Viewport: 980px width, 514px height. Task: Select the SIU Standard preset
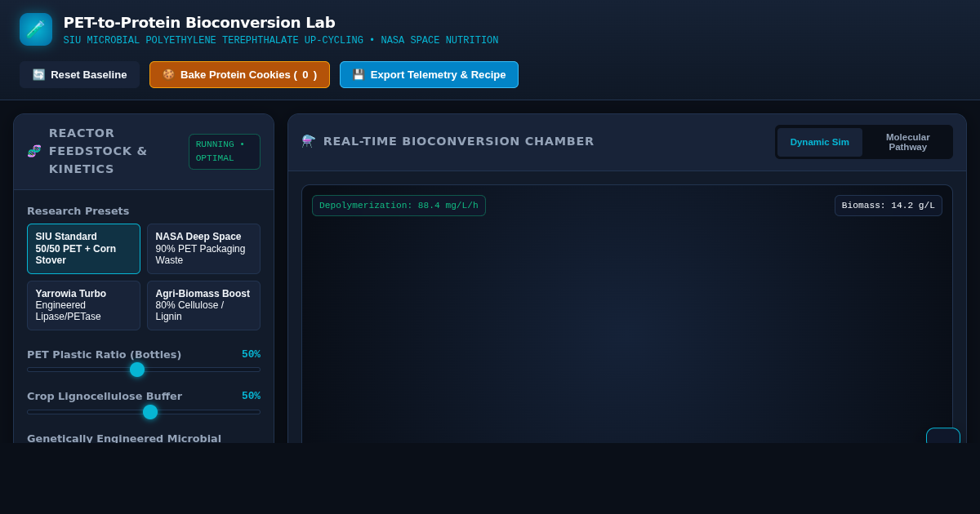(83, 249)
